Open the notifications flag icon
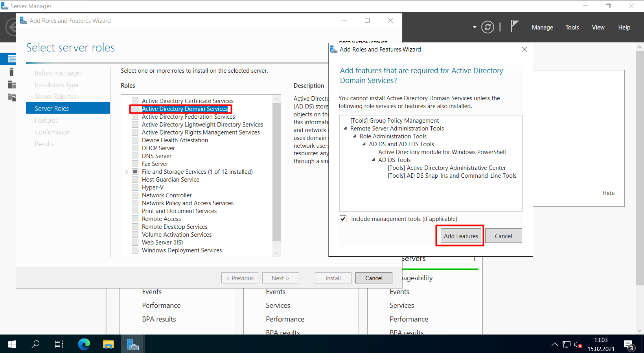This screenshot has width=644, height=353. (514, 26)
